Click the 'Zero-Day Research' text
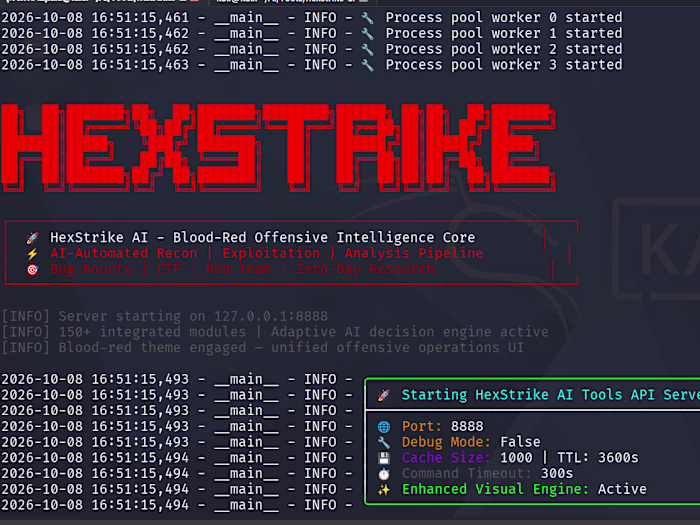The height and width of the screenshot is (525, 700). [x=365, y=269]
